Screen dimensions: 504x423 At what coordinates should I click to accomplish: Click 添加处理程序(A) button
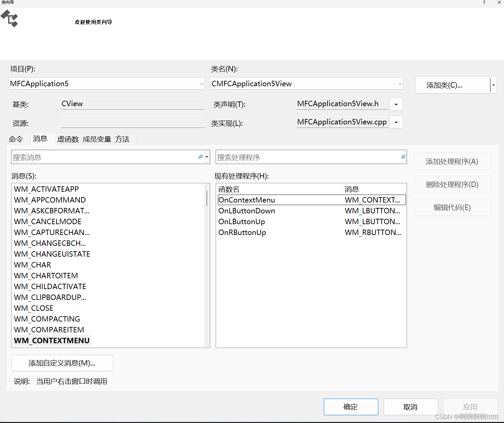click(452, 161)
